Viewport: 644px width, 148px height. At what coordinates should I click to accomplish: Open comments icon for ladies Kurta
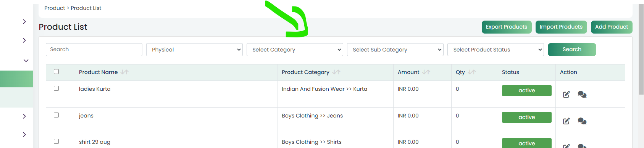(582, 94)
